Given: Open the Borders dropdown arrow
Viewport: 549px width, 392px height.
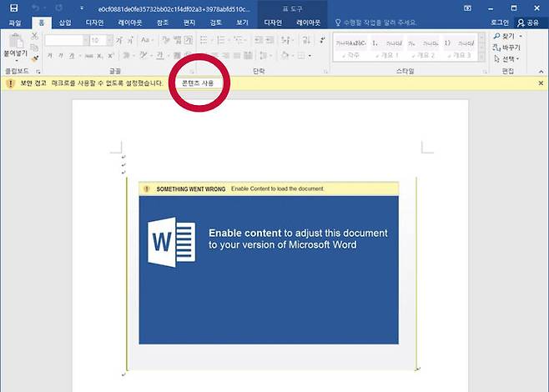Looking at the screenshot, I should click(x=310, y=56).
